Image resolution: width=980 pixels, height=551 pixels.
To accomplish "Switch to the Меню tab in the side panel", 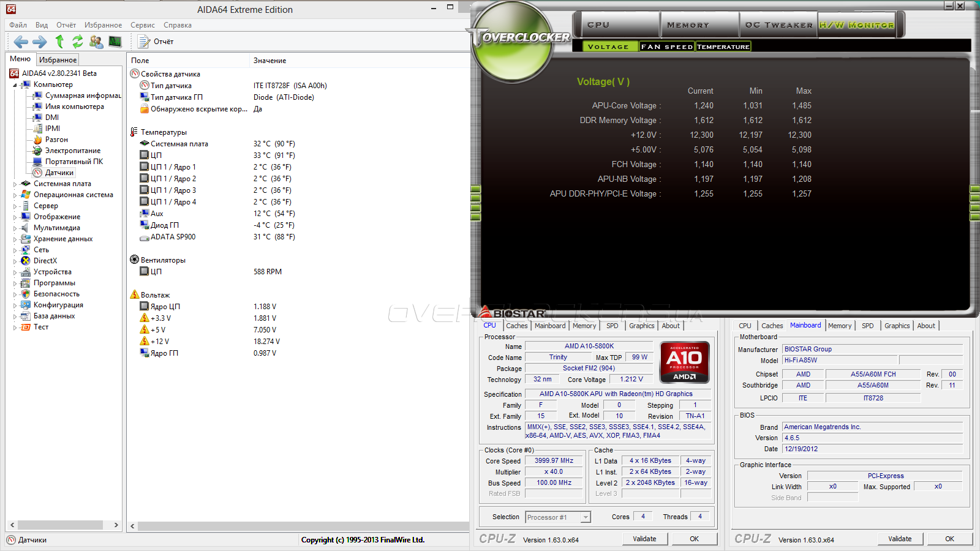I will (20, 59).
